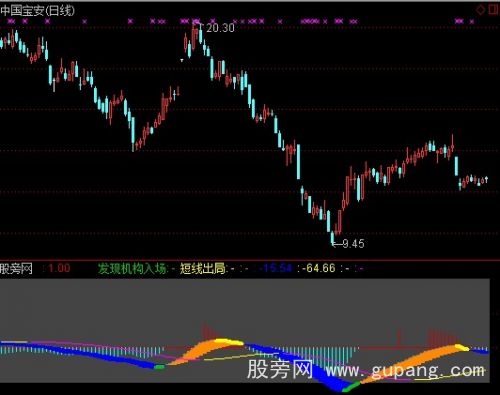
Task: Click the chart title 中国宝安(日线)
Action: (37, 11)
